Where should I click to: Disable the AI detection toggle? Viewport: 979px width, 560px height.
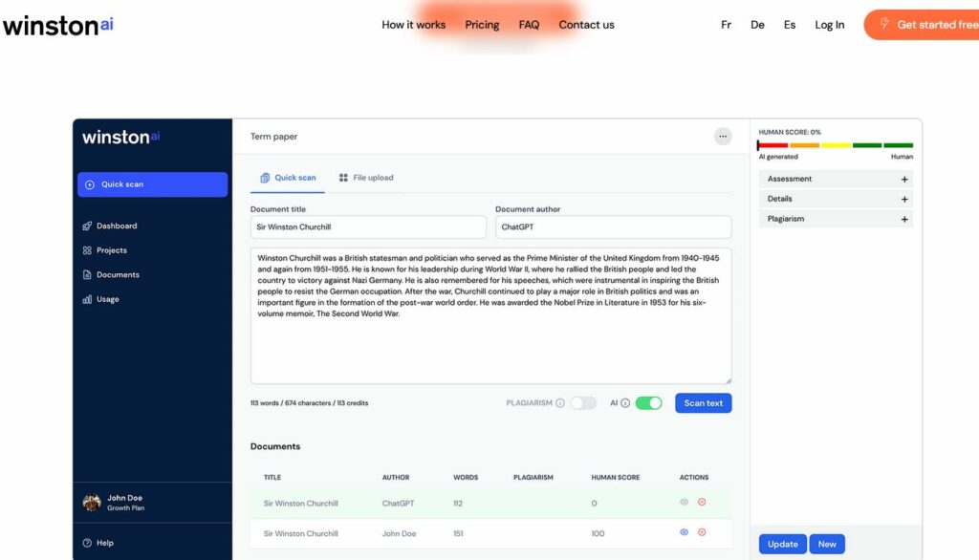coord(649,403)
